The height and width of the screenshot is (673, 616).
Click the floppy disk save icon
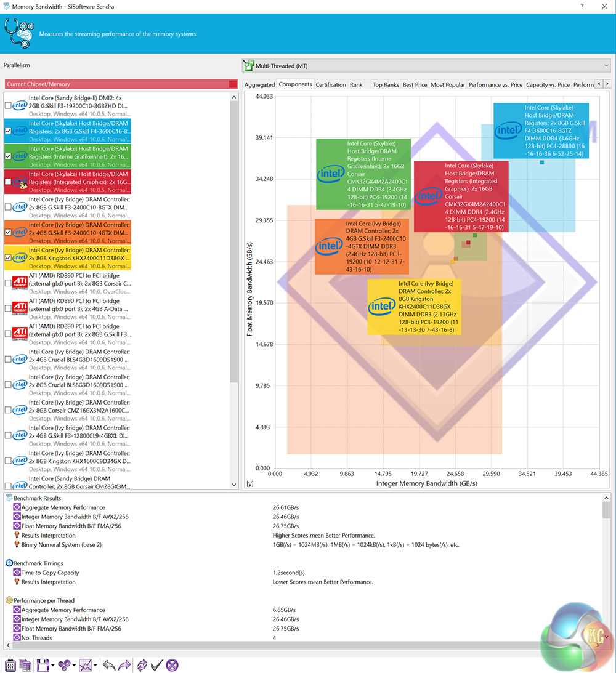[x=43, y=665]
